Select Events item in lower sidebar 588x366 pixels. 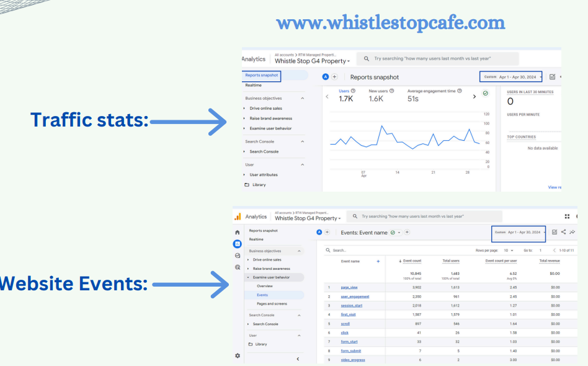coord(262,295)
